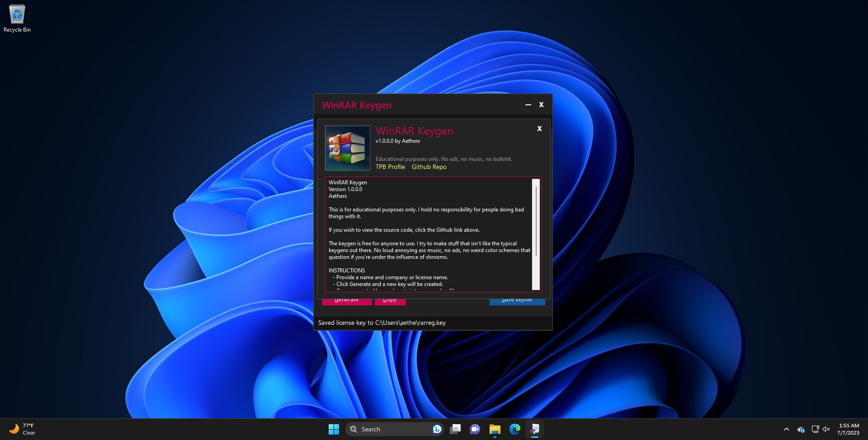Open the Recycle Bin desktop icon

(17, 19)
